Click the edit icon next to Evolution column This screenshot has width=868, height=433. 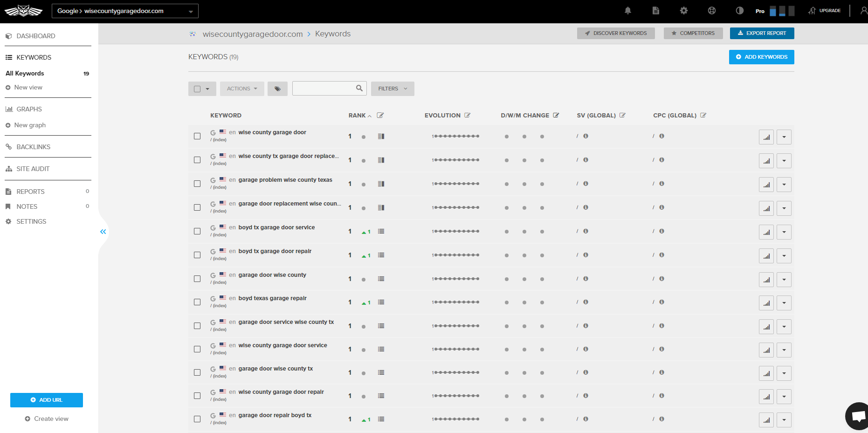(x=467, y=116)
